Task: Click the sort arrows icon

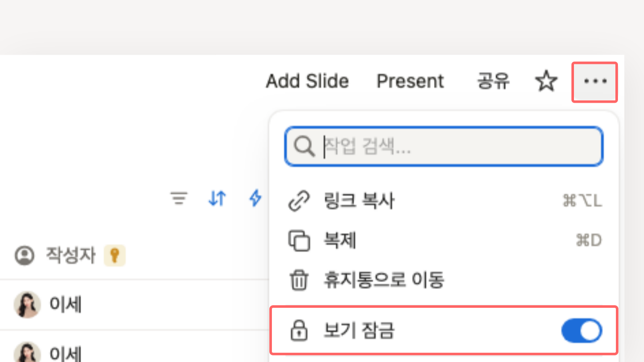Action: pyautogui.click(x=217, y=198)
